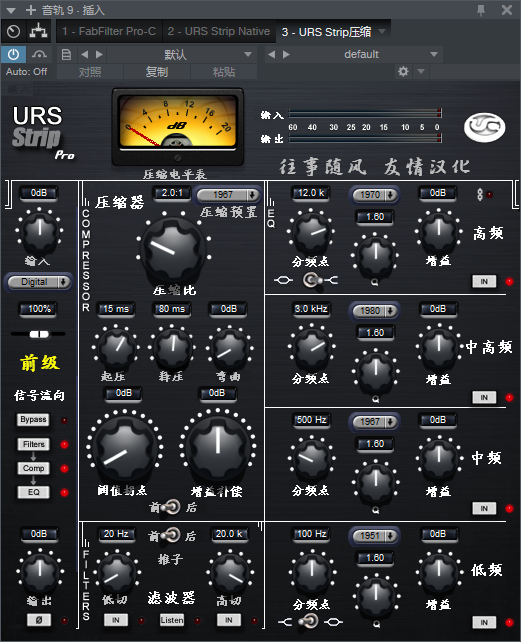Click the Filters signal flow button
This screenshot has height=642, width=521.
point(33,444)
